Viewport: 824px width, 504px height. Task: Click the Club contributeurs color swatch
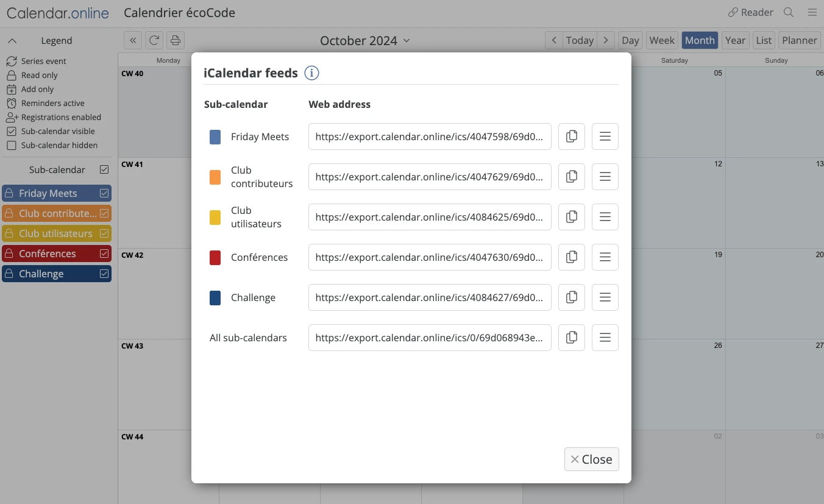point(215,177)
